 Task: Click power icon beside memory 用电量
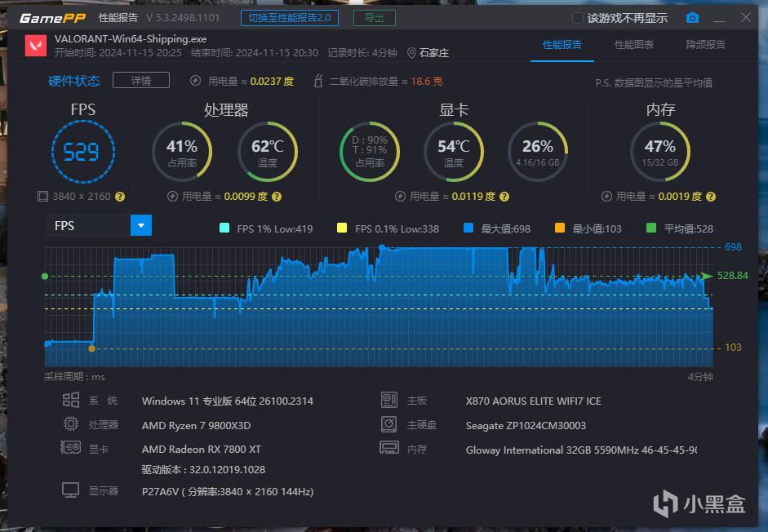[x=607, y=197]
